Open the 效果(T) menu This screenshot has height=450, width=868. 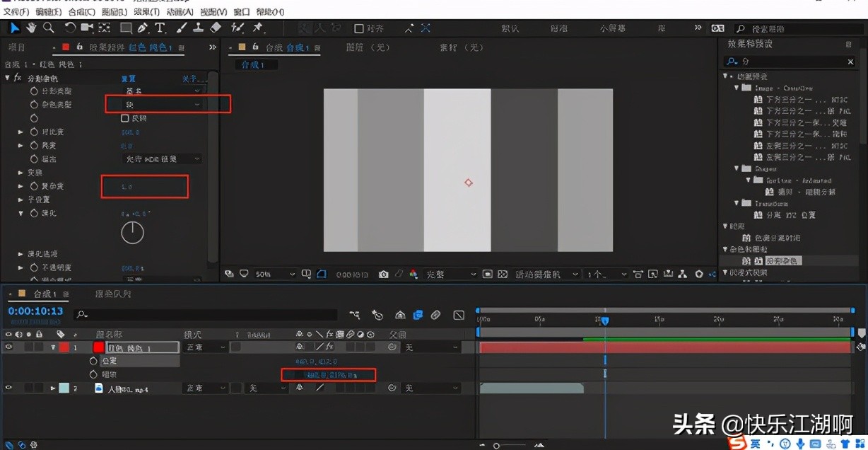point(146,12)
